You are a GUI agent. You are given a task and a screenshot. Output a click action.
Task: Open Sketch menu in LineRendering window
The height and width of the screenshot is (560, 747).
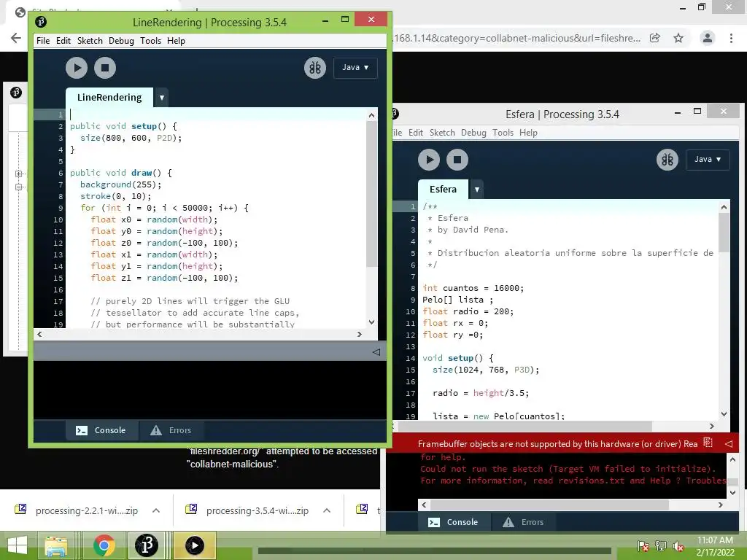(x=90, y=41)
